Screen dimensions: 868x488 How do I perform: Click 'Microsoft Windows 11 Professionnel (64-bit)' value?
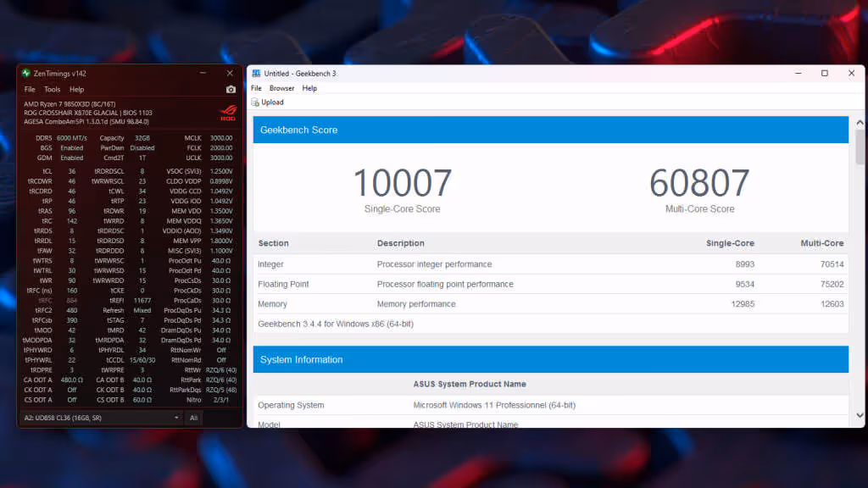[x=494, y=406]
